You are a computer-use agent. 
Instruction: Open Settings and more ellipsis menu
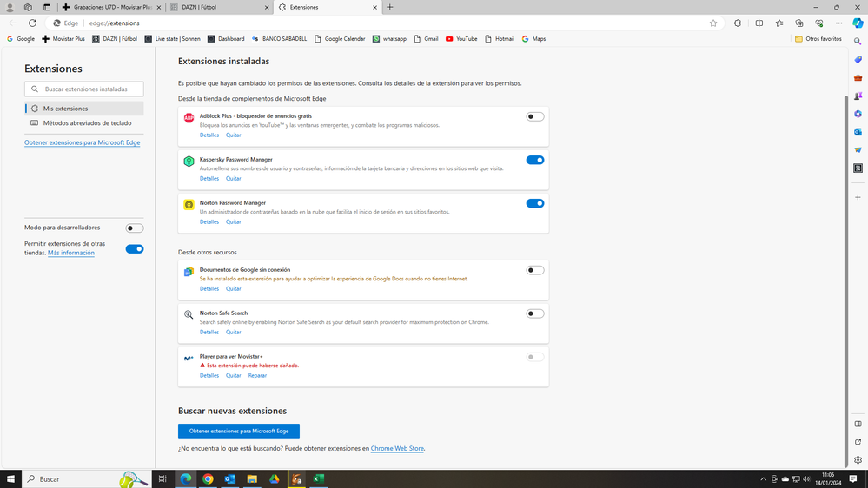pos(838,23)
